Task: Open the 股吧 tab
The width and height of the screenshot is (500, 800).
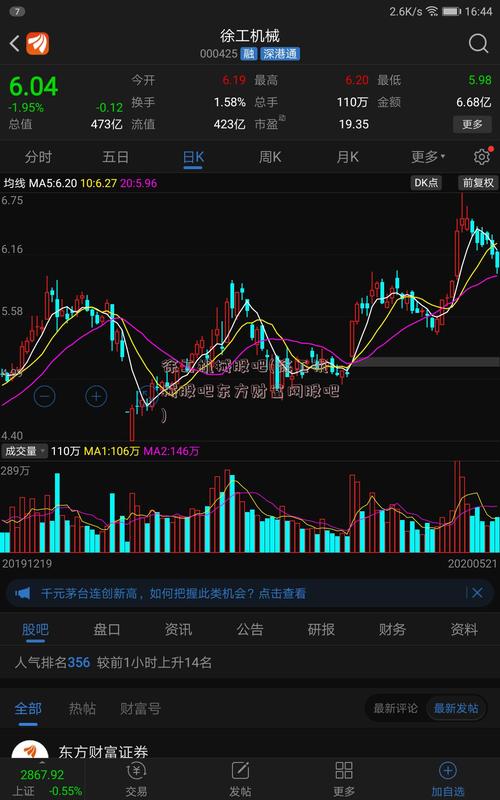Action: [x=35, y=629]
